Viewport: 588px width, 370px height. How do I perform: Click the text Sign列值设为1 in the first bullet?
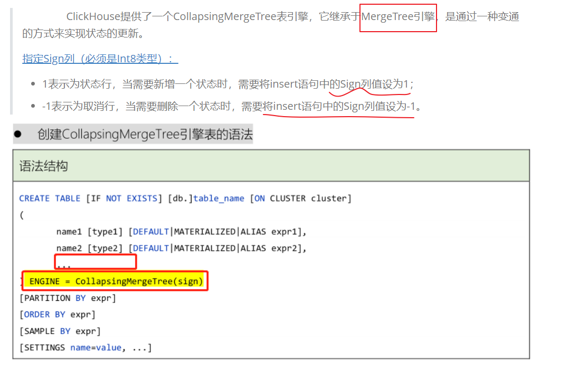coord(374,84)
